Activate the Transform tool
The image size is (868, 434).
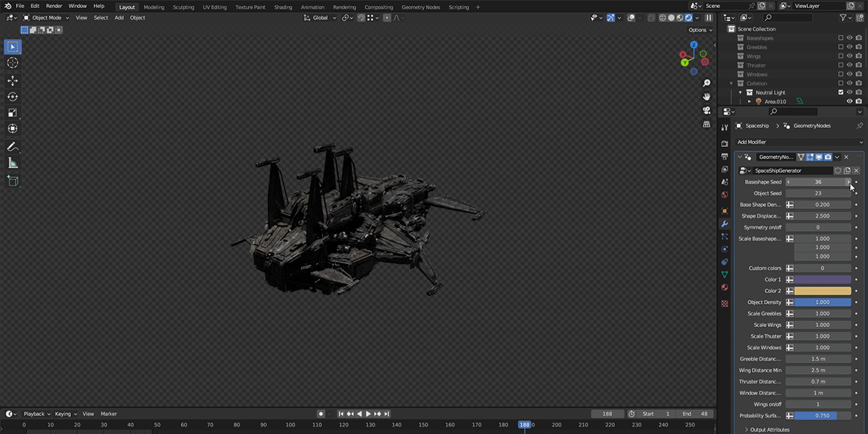point(12,129)
